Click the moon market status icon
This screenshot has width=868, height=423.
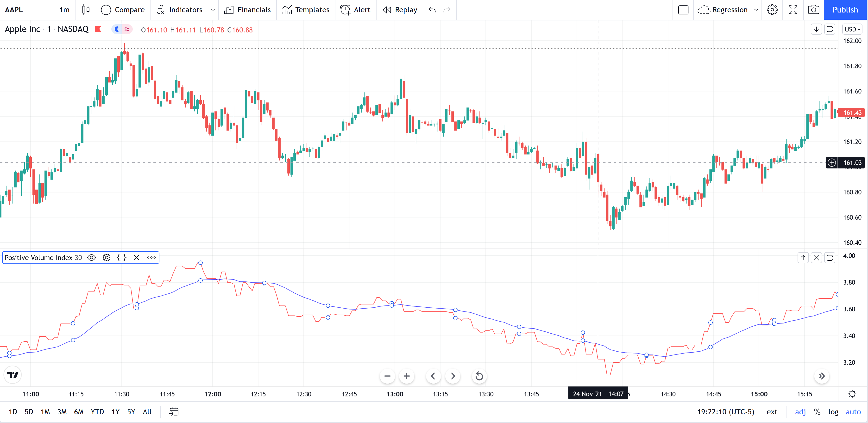coord(117,29)
